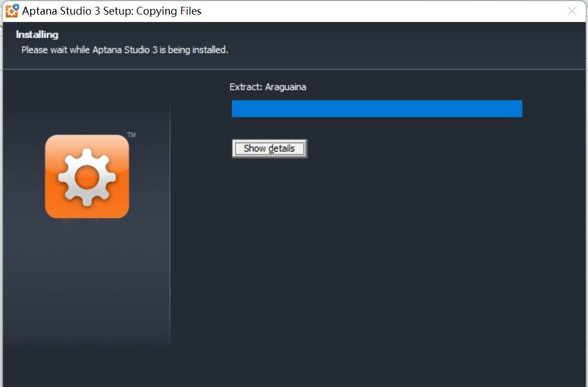Click the Aptana installer icon in title bar

click(12, 11)
